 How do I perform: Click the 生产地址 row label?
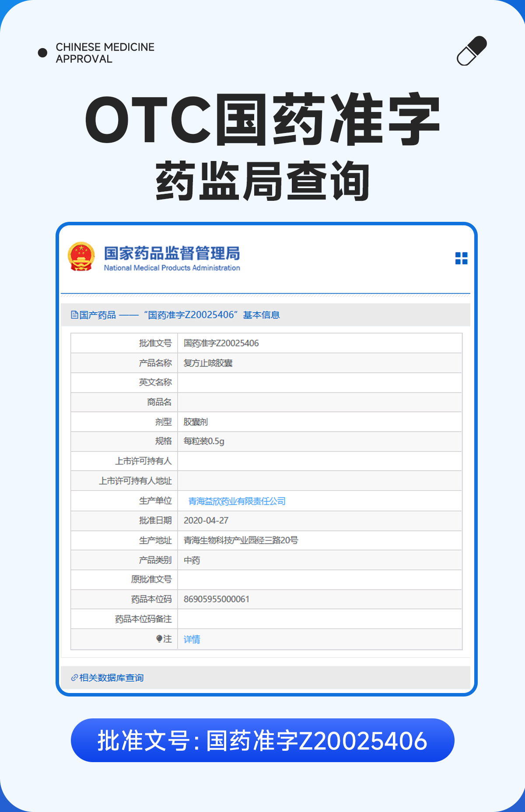[x=155, y=540]
